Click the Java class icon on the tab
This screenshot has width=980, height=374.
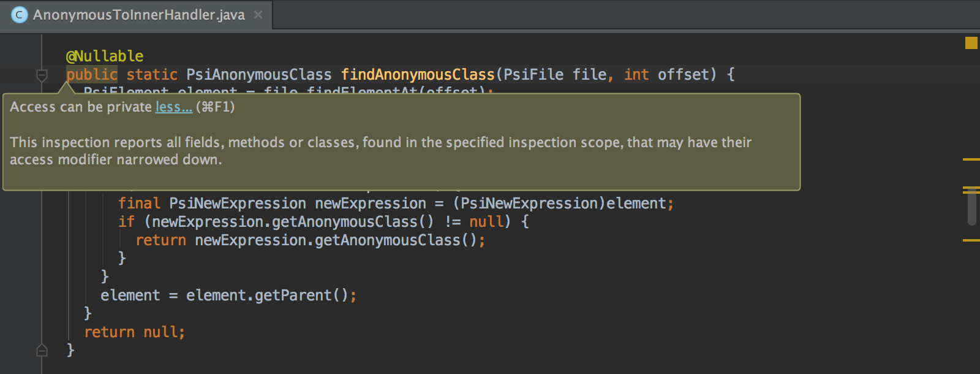(20, 15)
